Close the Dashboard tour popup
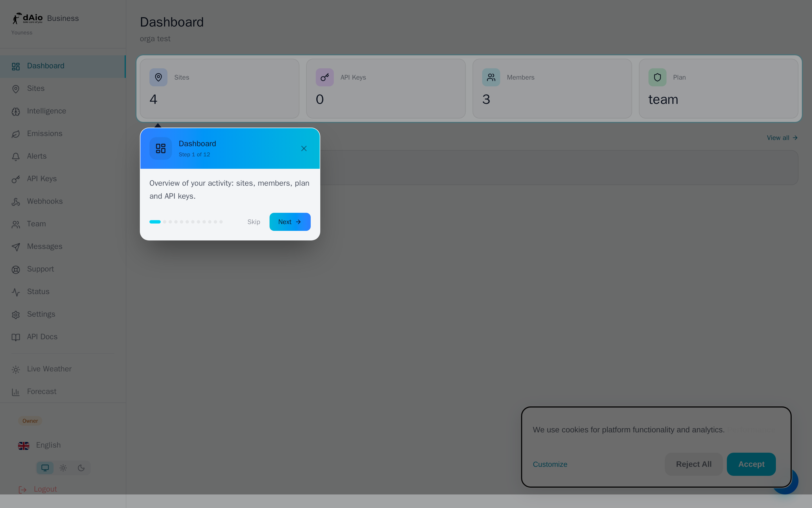The width and height of the screenshot is (812, 508). (x=304, y=148)
